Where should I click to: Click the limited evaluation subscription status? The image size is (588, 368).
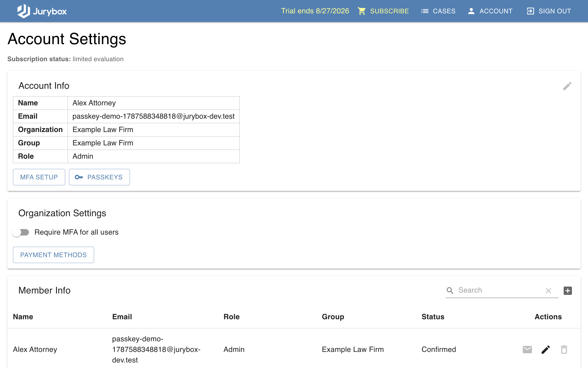tap(98, 59)
